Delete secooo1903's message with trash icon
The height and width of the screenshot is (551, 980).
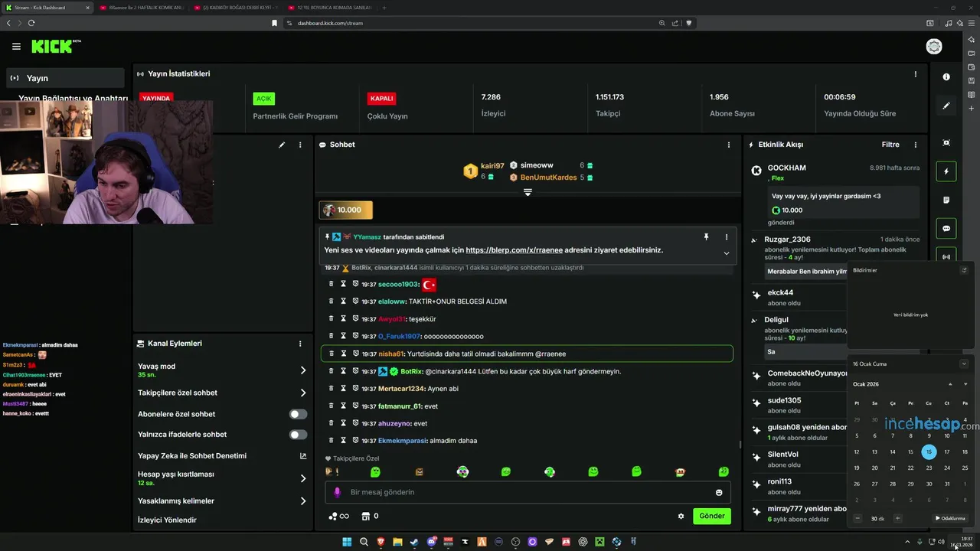[331, 284]
